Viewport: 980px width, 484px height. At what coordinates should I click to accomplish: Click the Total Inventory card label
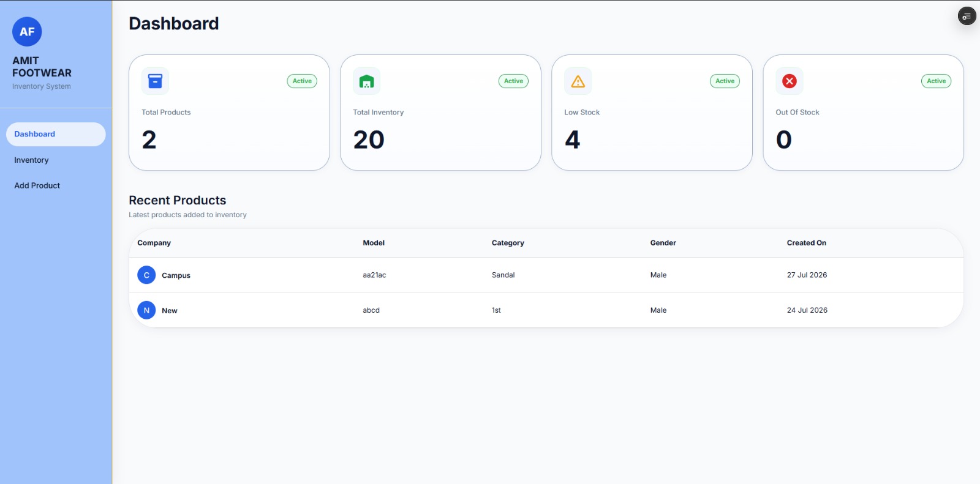(378, 113)
